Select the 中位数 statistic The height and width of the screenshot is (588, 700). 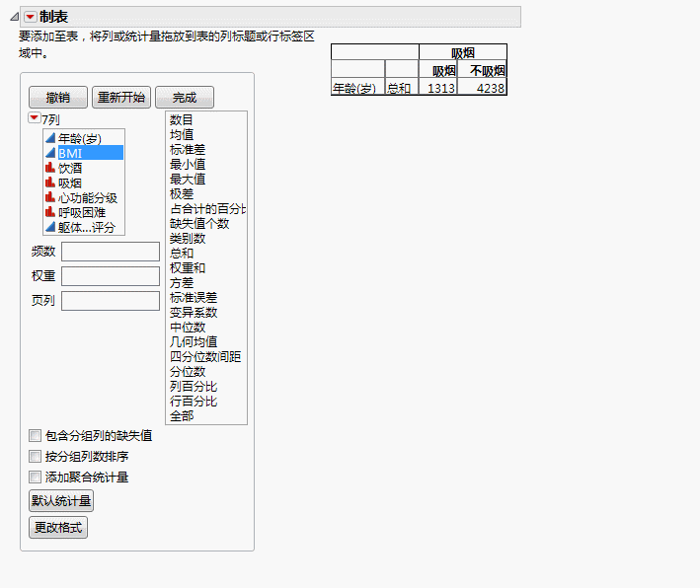point(188,327)
